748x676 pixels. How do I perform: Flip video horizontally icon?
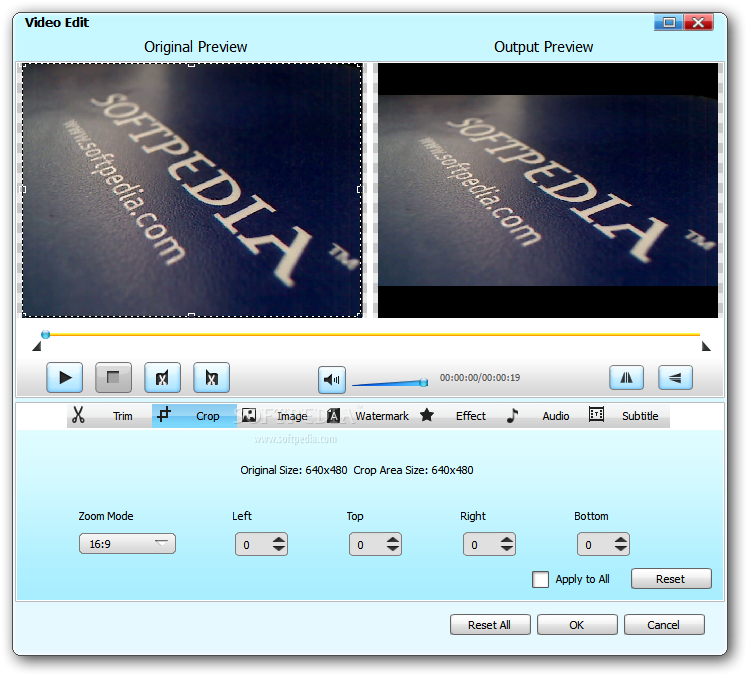626,378
